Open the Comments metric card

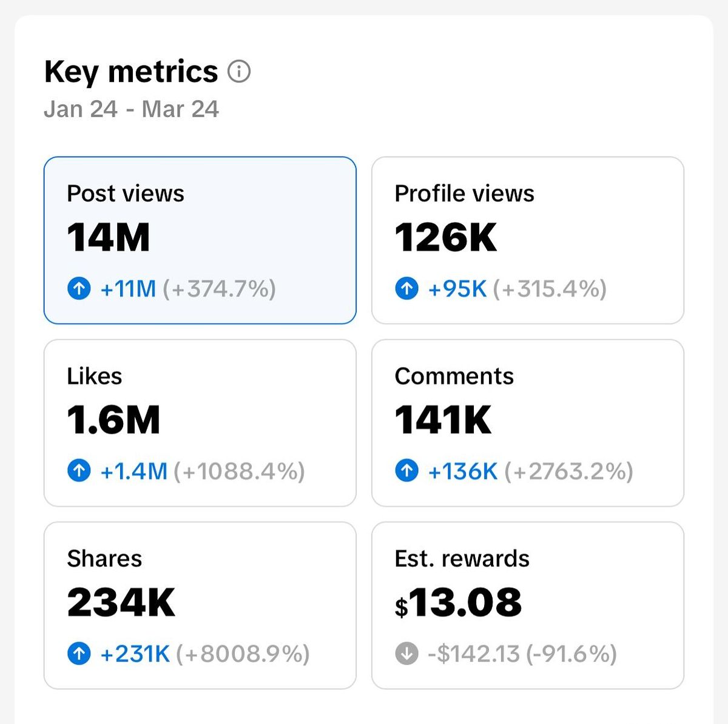coord(527,422)
